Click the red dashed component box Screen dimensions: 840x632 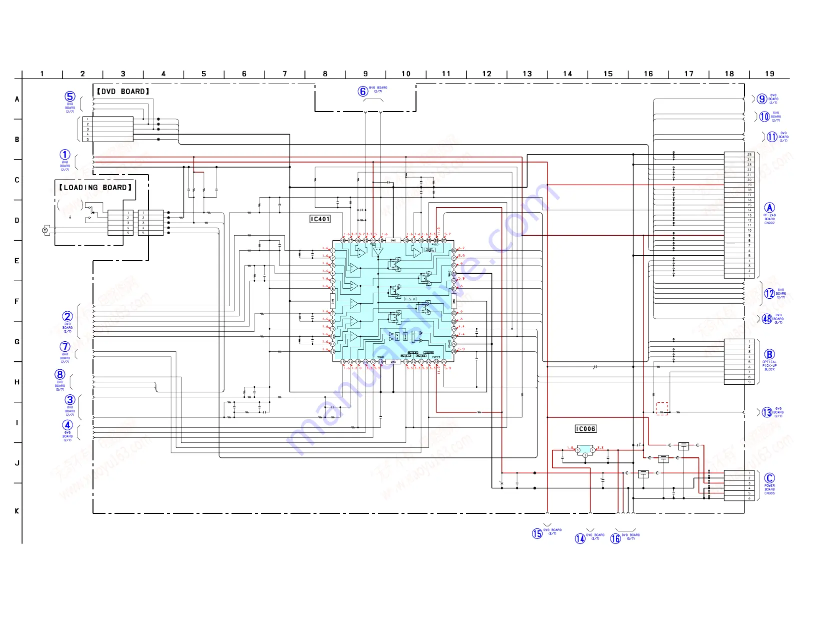(662, 409)
